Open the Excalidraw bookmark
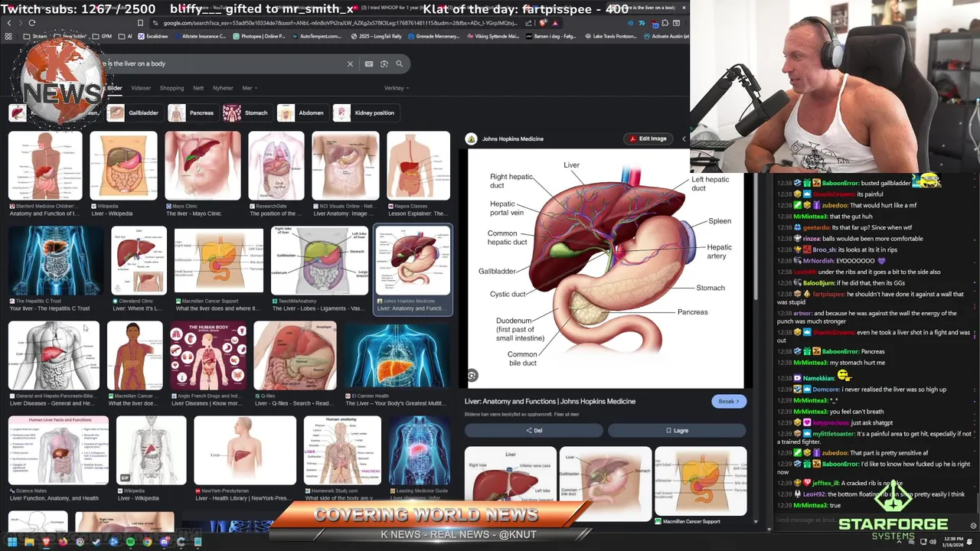Viewport: 980px width, 551px height. 152,36
